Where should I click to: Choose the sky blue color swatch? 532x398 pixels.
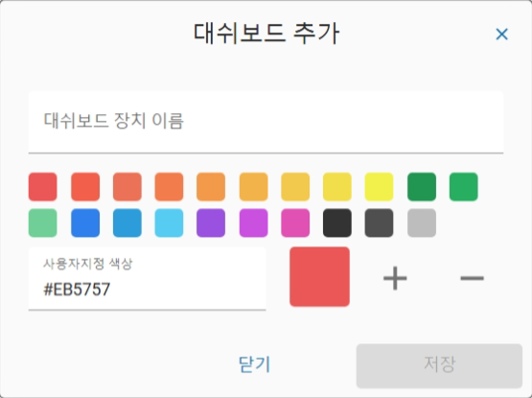point(169,222)
